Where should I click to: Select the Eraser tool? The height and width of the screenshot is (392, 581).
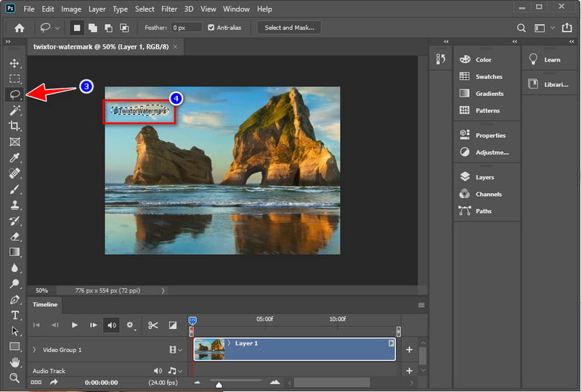[15, 237]
